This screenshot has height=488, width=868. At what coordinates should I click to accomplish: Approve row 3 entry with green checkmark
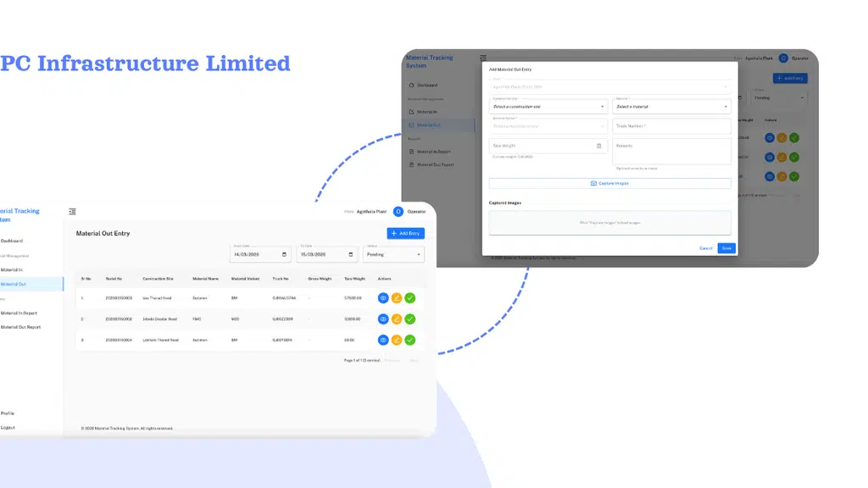tap(409, 341)
